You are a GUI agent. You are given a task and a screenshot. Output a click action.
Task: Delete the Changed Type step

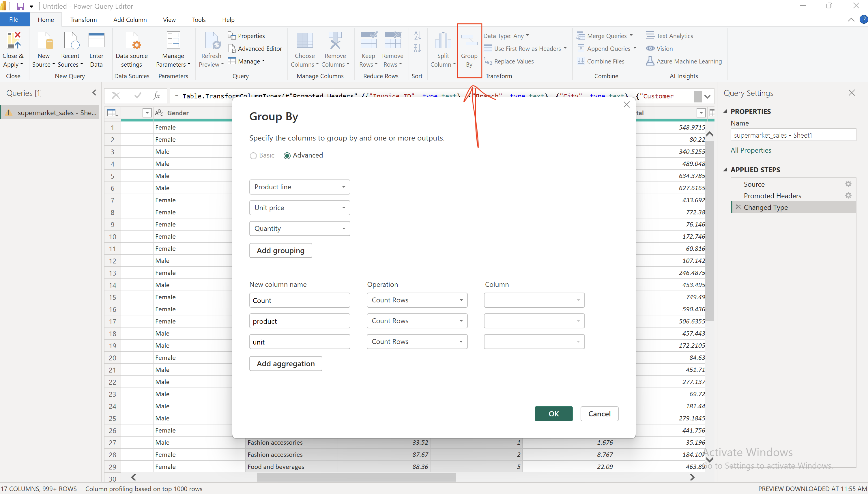point(738,207)
